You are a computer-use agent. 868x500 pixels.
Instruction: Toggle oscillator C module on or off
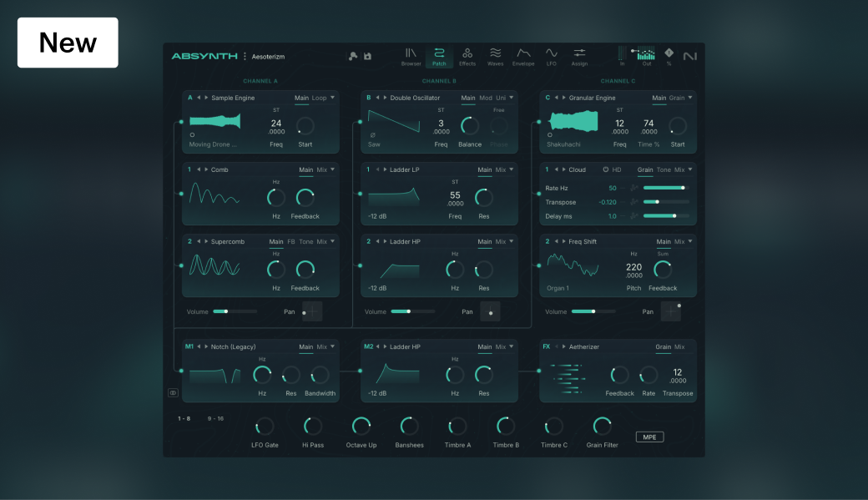[x=548, y=98]
